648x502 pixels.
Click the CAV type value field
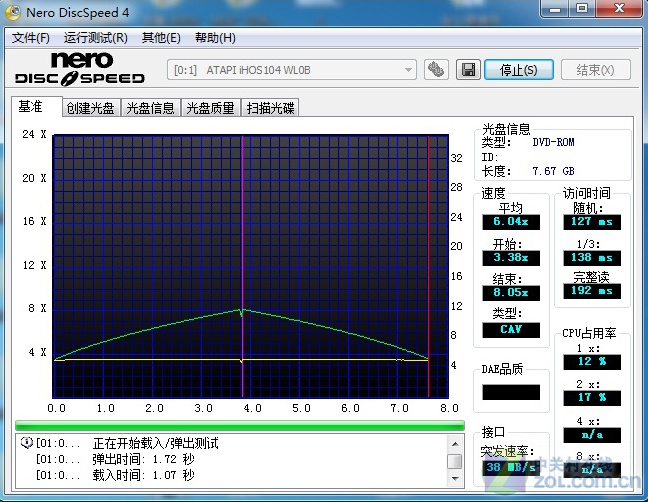tap(511, 330)
